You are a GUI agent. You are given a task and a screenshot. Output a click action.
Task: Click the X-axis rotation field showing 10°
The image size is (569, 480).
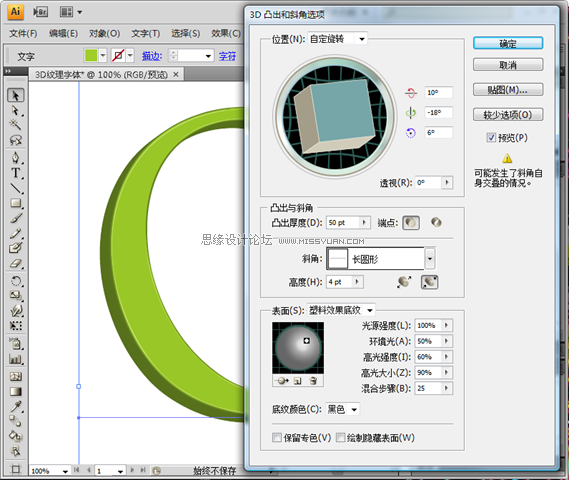[438, 92]
